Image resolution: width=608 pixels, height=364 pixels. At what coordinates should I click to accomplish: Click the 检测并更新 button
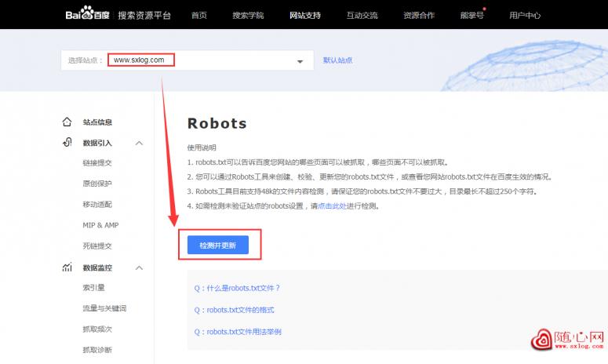coord(218,245)
